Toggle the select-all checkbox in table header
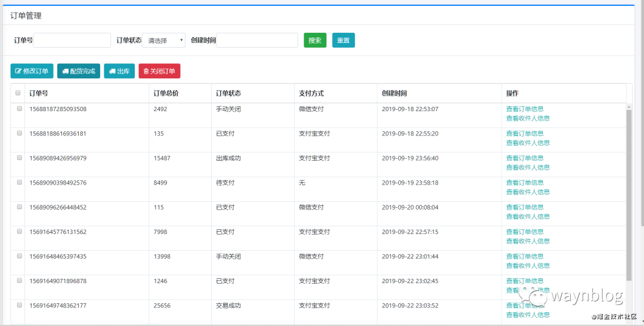This screenshot has width=644, height=326. 18,93
